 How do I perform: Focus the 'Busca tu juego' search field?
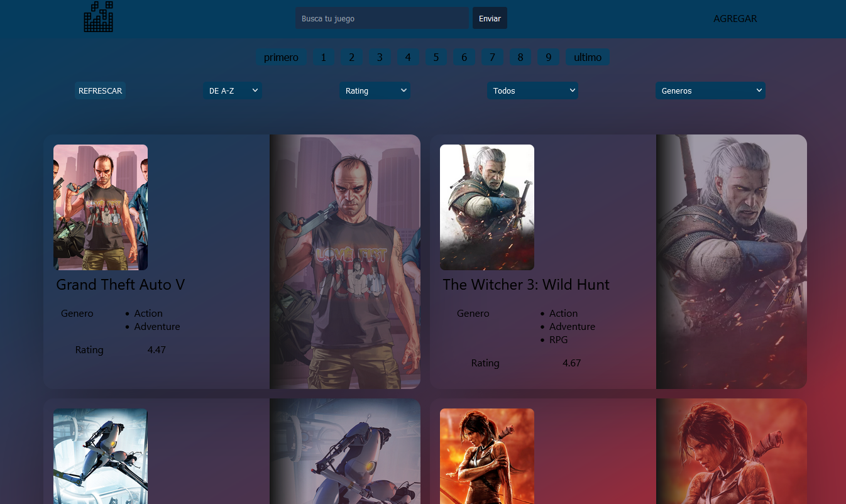382,18
